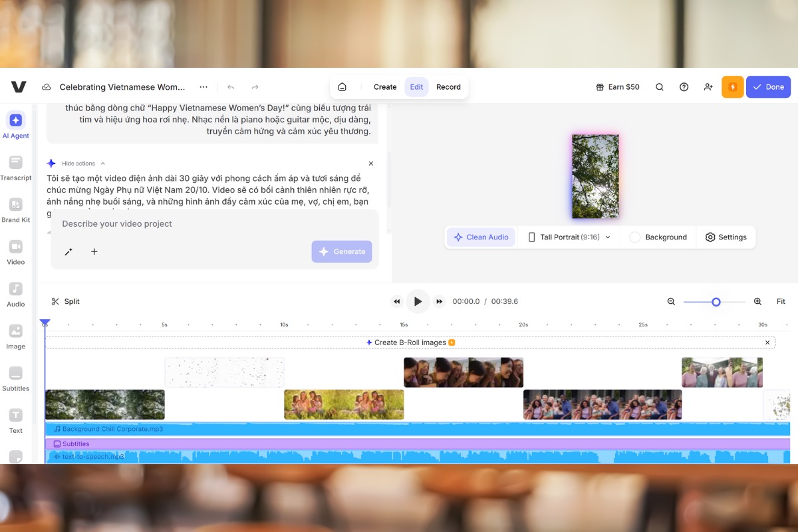Open the Text sidebar panel
Screen dimensions: 798x532
(16, 420)
